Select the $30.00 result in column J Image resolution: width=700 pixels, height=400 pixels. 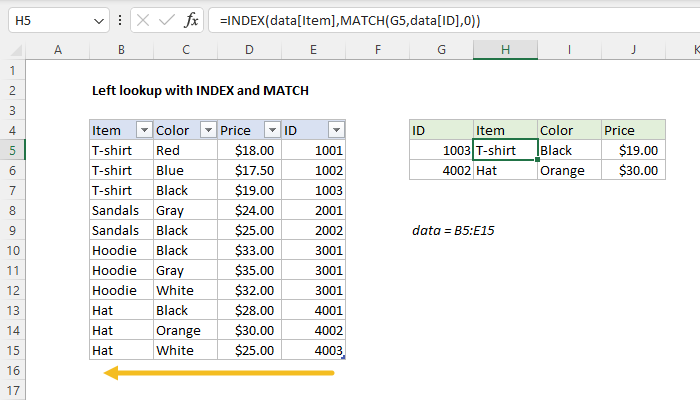(x=633, y=171)
